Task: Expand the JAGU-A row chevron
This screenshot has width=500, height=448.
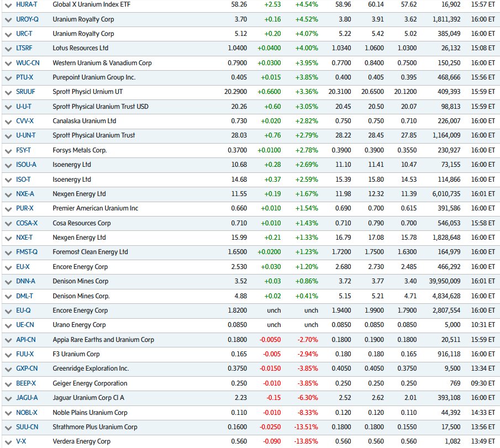Action: pos(8,399)
